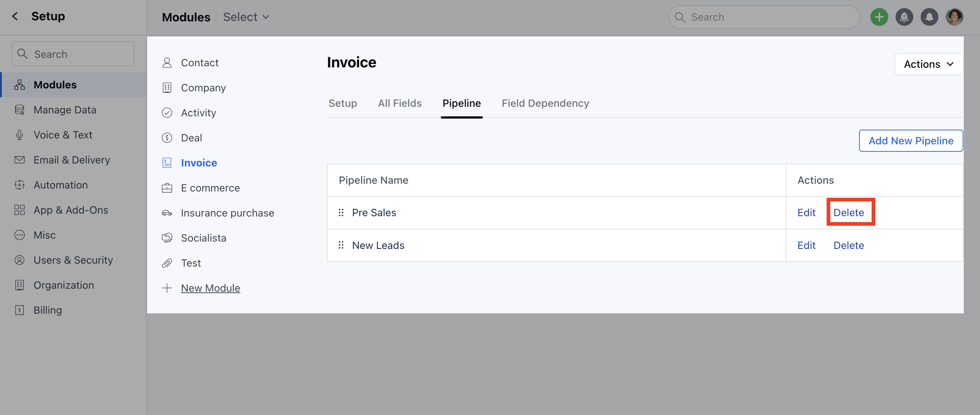Switch to the Field Dependency tab

[x=545, y=103]
